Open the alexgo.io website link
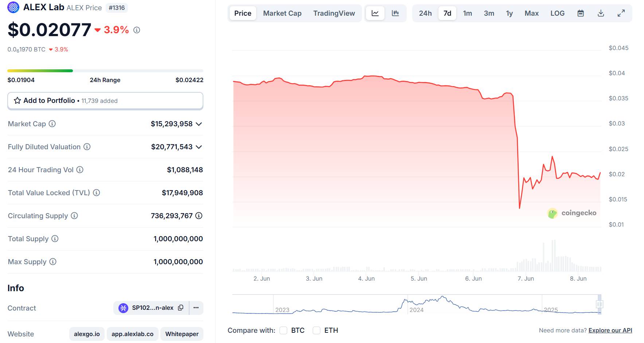Viewport: 644px width, 343px height. (x=87, y=334)
